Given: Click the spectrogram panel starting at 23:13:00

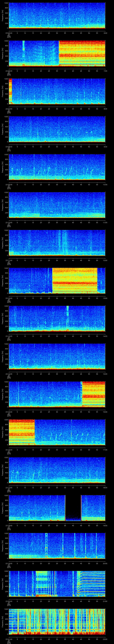Looking at the screenshot, I should click(x=57, y=318).
